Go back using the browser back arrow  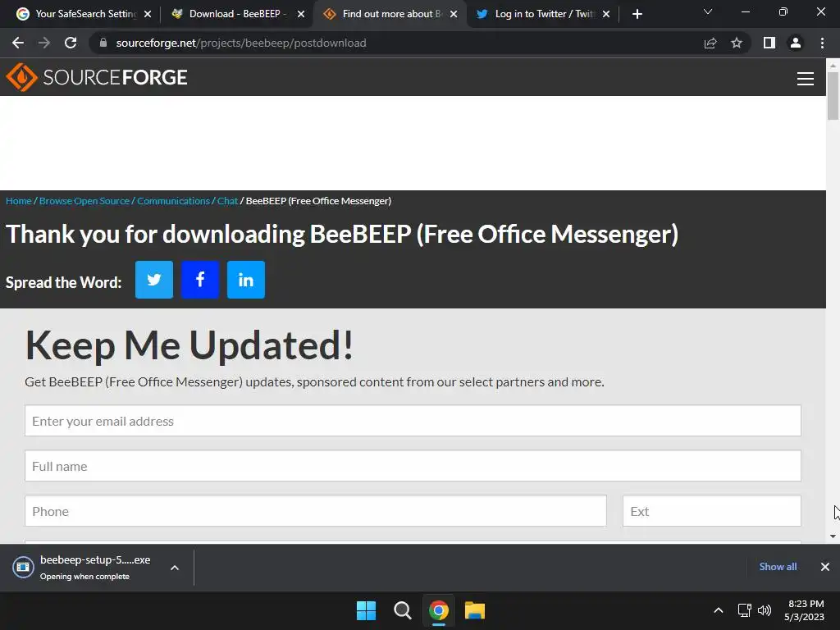[x=18, y=43]
